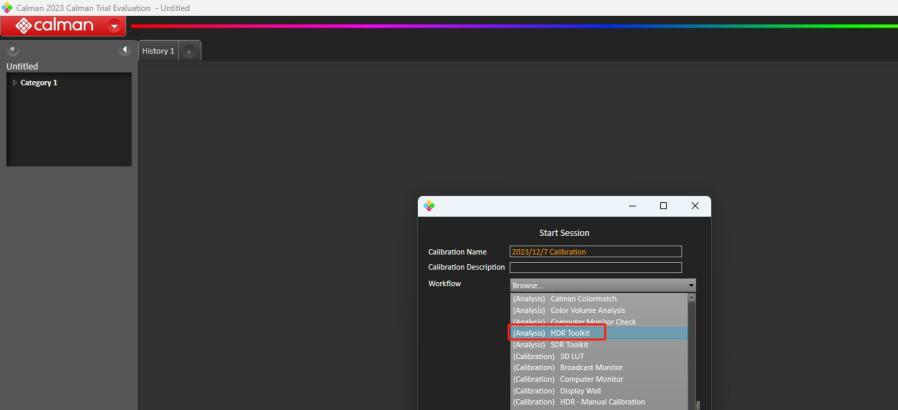Open the Workflow Browse dropdown
This screenshot has height=410, width=898.
(x=602, y=285)
